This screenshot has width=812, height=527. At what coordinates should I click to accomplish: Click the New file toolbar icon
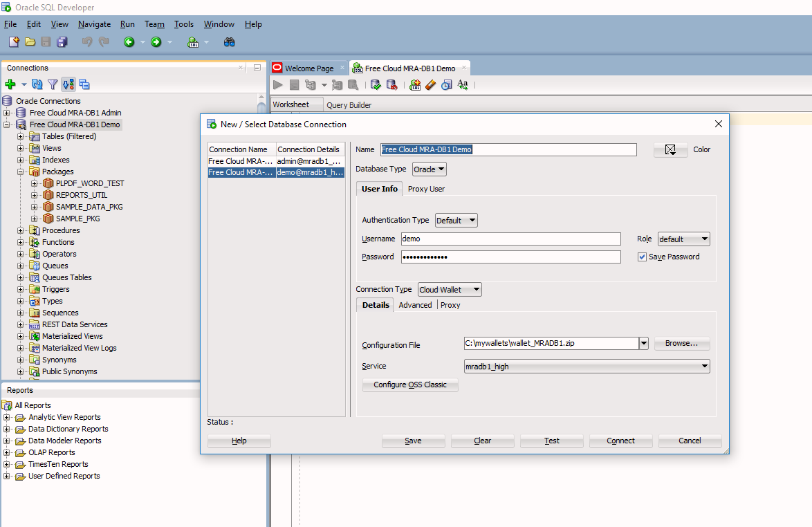[x=14, y=42]
